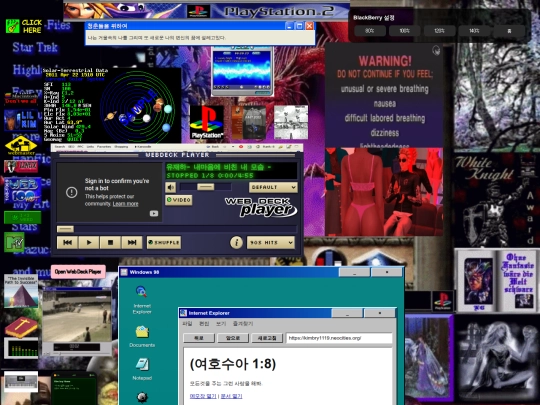540x405 pixels.
Task: Click the red book with cross icon
Action: 21,326
